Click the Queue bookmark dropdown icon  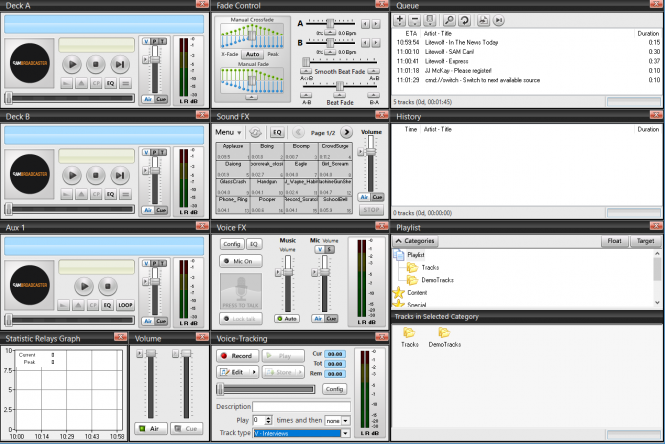pos(430,20)
